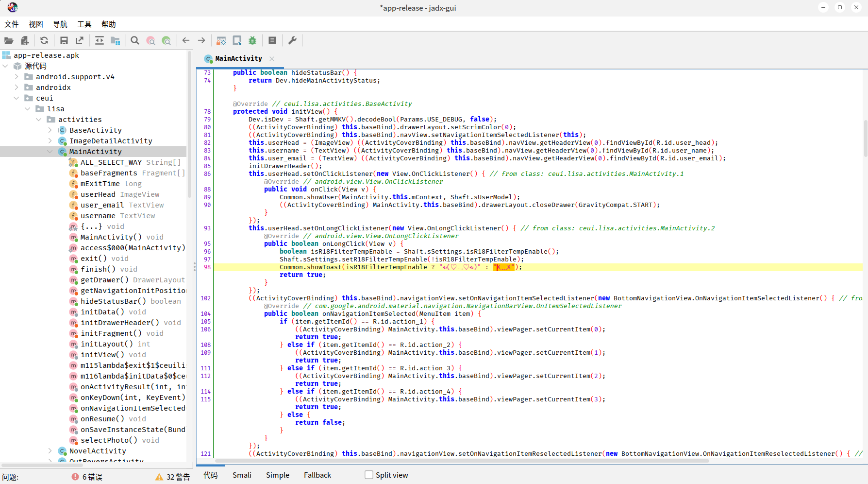Click the deobfuscation lock-gear icon
The width and height of the screenshot is (868, 484).
(221, 41)
